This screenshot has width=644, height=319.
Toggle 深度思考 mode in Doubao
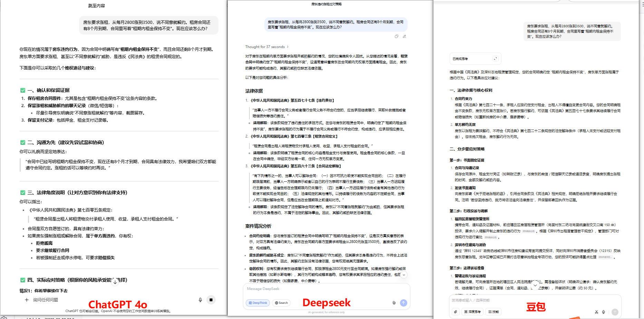coord(472,312)
